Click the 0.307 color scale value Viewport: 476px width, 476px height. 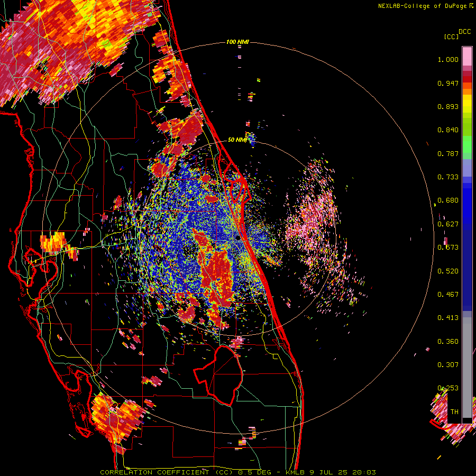[x=448, y=365]
